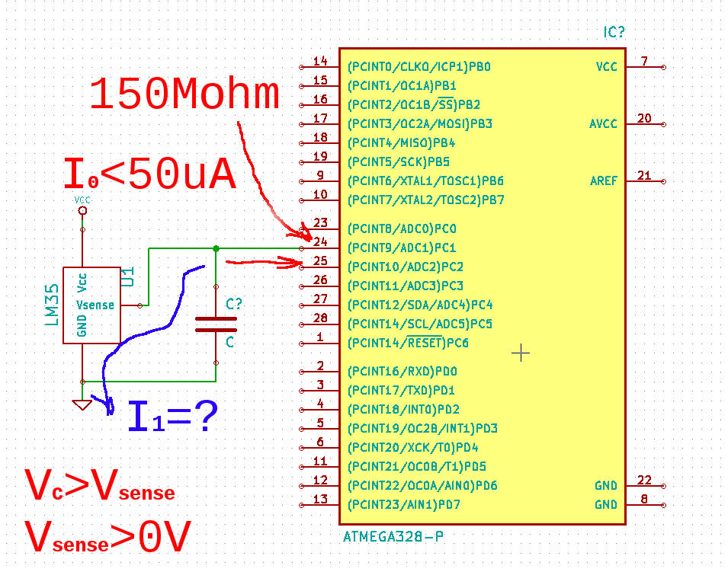Image resolution: width=728 pixels, height=572 pixels.
Task: Click pin number 7 at VCC
Action: coord(644,61)
